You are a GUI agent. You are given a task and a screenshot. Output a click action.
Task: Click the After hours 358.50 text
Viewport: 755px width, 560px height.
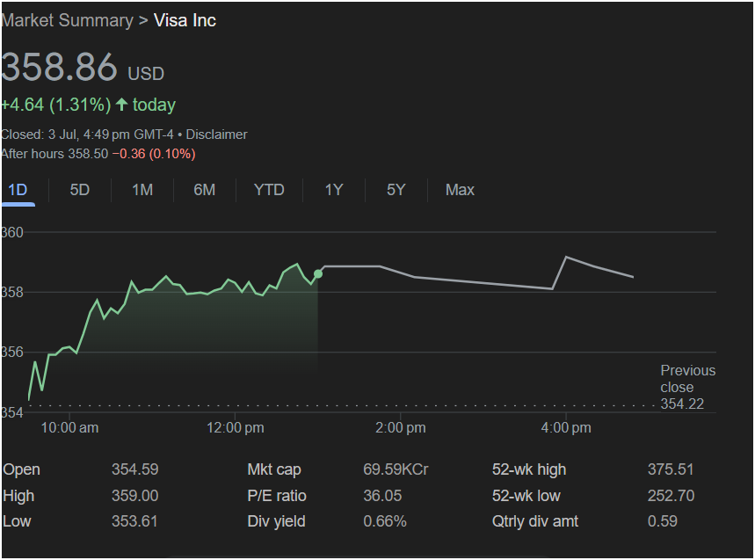[54, 154]
